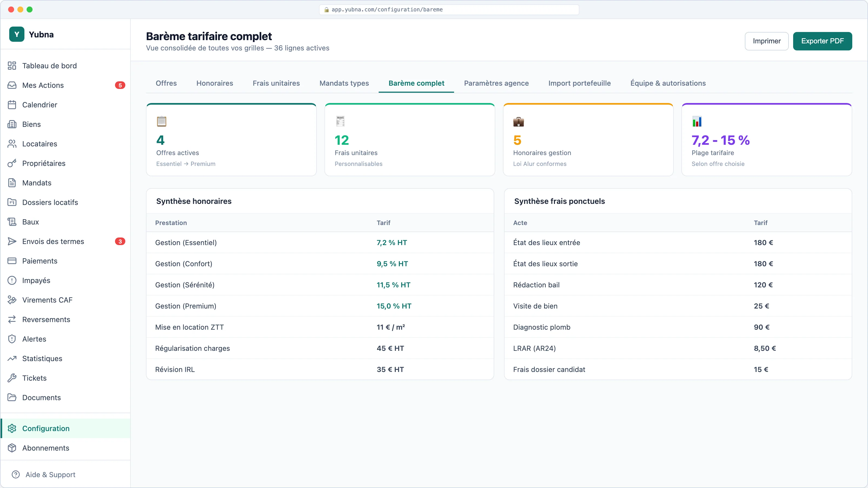This screenshot has width=868, height=488.
Task: Select the Barème complet tab
Action: [416, 83]
